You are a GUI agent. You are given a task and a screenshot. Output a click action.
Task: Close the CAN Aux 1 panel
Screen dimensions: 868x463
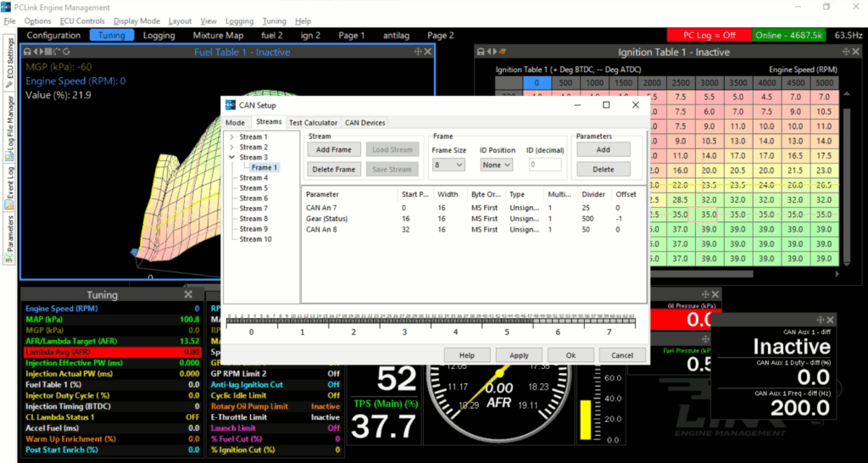830,320
